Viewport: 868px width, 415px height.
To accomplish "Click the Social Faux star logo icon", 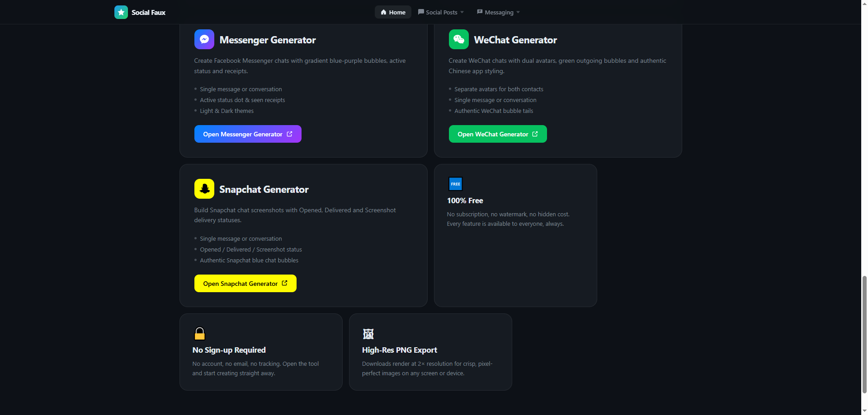I will [x=121, y=12].
